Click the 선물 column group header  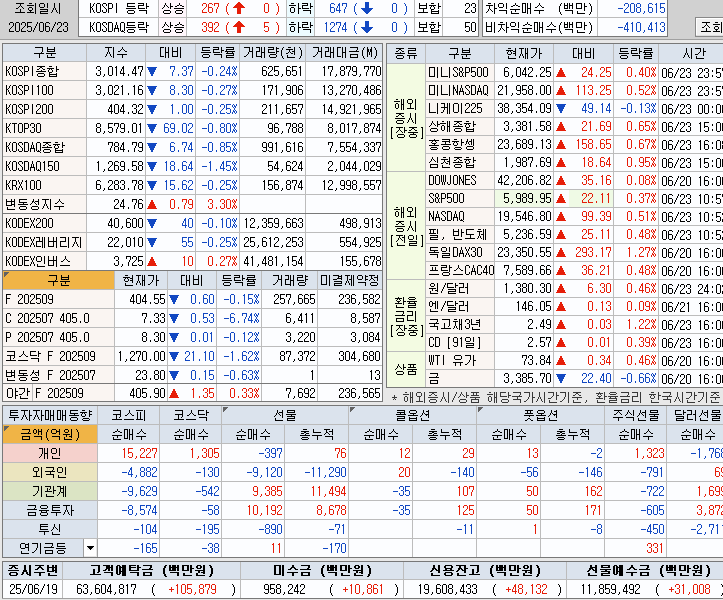point(285,416)
